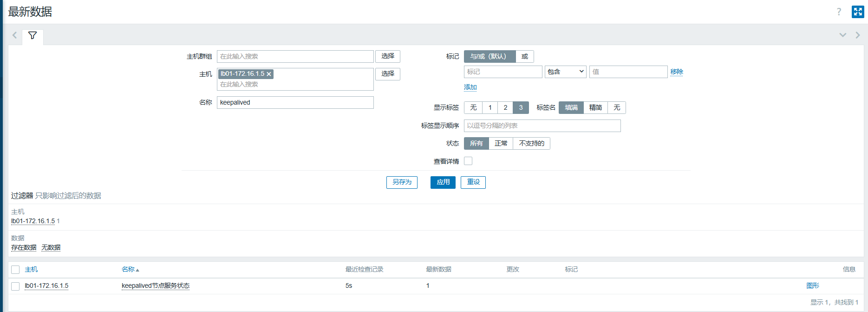Open the 包含 tag operator dropdown
Viewport: 868px width, 312px height.
[565, 72]
